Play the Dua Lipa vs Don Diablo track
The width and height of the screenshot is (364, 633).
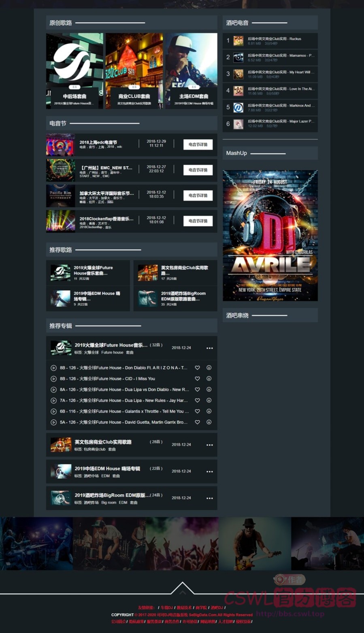coord(53,390)
